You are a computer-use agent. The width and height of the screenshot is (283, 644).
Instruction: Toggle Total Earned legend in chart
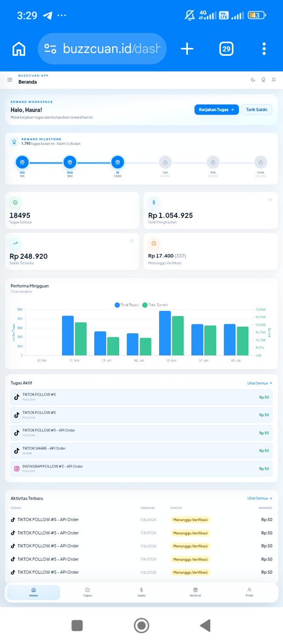pyautogui.click(x=155, y=305)
